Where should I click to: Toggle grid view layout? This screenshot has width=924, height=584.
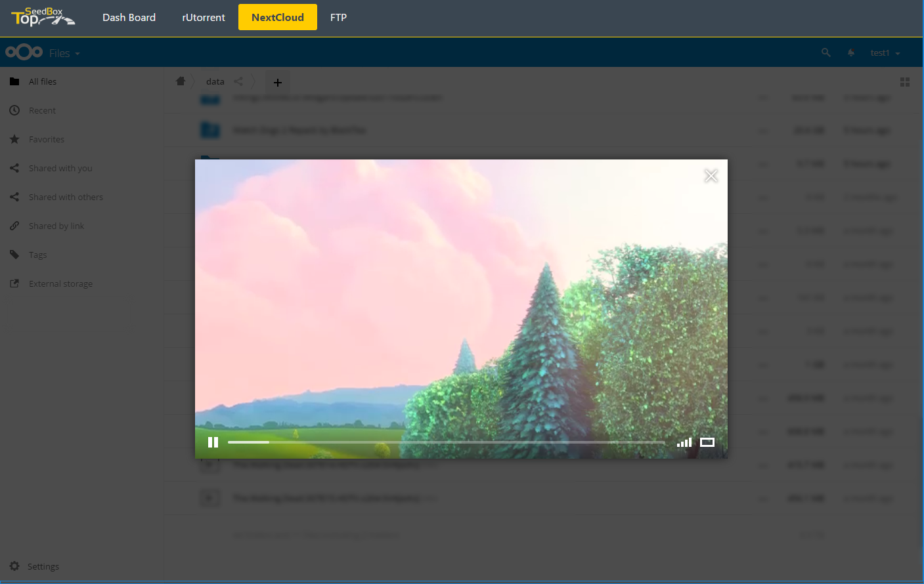pyautogui.click(x=905, y=82)
